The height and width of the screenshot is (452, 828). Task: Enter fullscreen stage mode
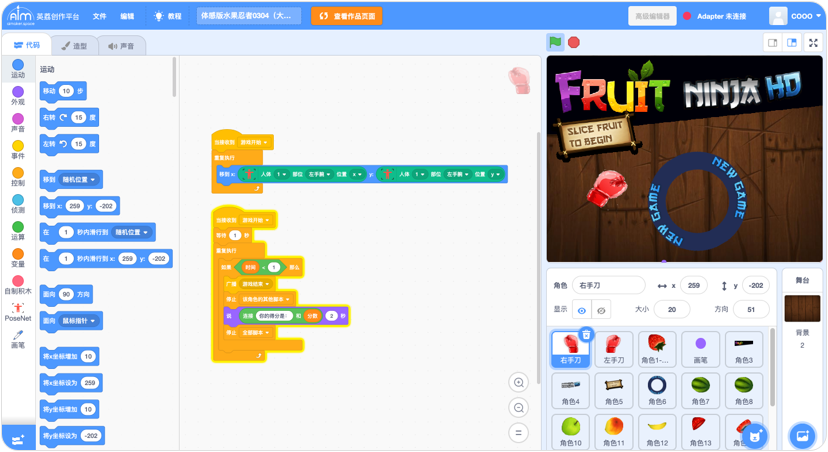[813, 43]
